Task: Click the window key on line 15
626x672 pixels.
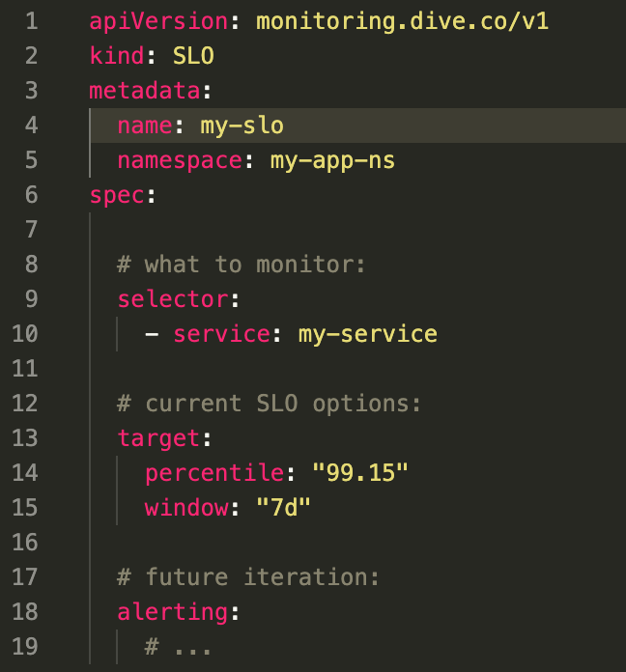Action: [x=186, y=508]
